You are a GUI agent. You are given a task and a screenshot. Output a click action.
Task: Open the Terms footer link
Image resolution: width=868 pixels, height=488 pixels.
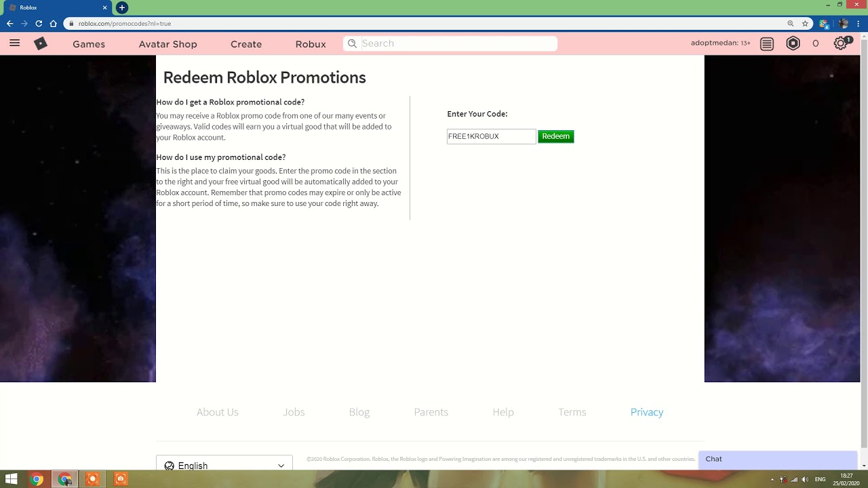coord(572,412)
